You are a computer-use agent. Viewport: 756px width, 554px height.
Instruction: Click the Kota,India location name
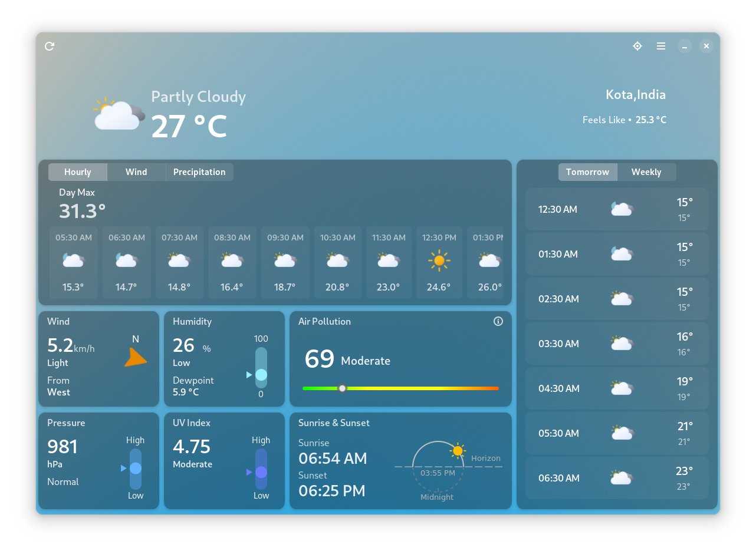pyautogui.click(x=636, y=95)
